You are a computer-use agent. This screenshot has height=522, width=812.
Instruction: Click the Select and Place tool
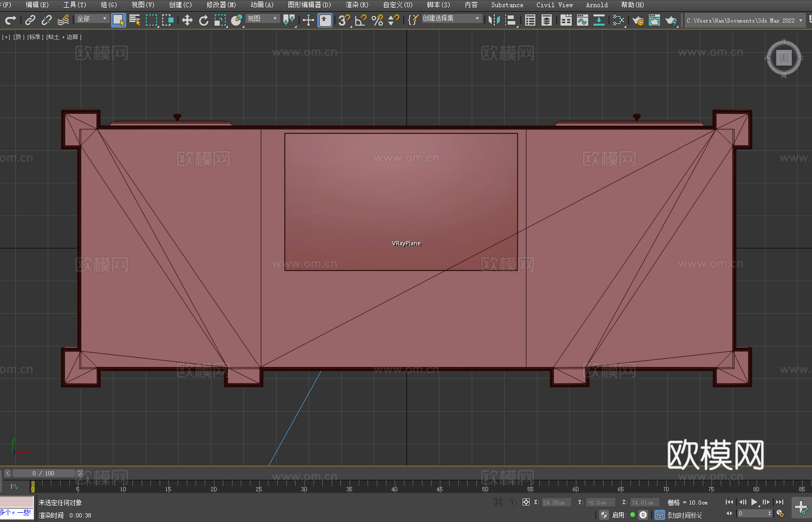(237, 20)
